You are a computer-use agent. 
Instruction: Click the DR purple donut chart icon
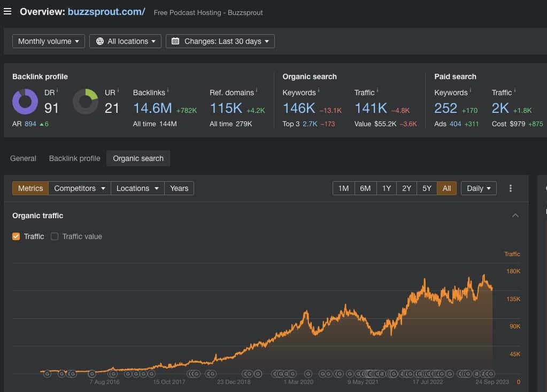[x=25, y=102]
